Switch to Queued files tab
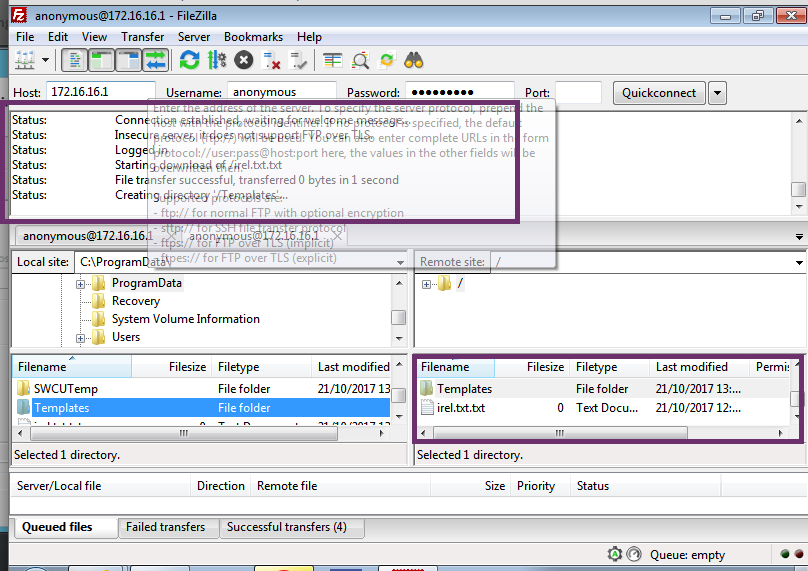Screen dimensions: 808x571 64,527
